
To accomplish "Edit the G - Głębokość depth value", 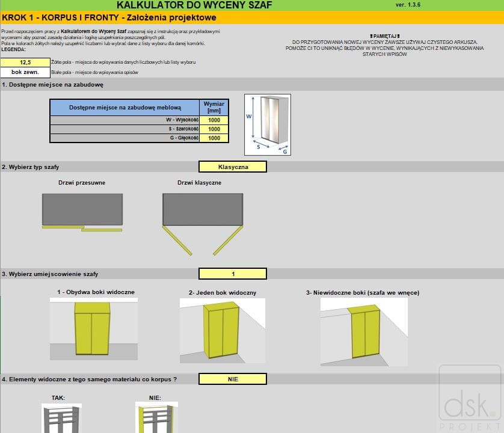I will click(x=214, y=138).
